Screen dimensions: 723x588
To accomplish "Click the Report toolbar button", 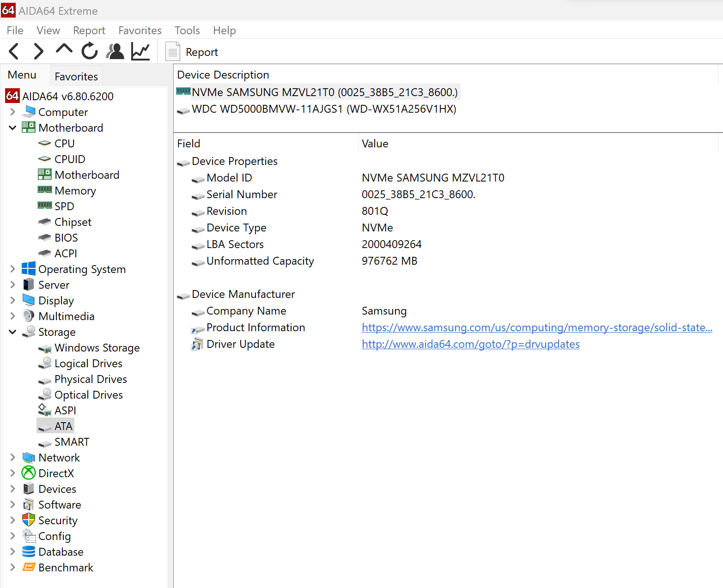I will click(x=191, y=52).
